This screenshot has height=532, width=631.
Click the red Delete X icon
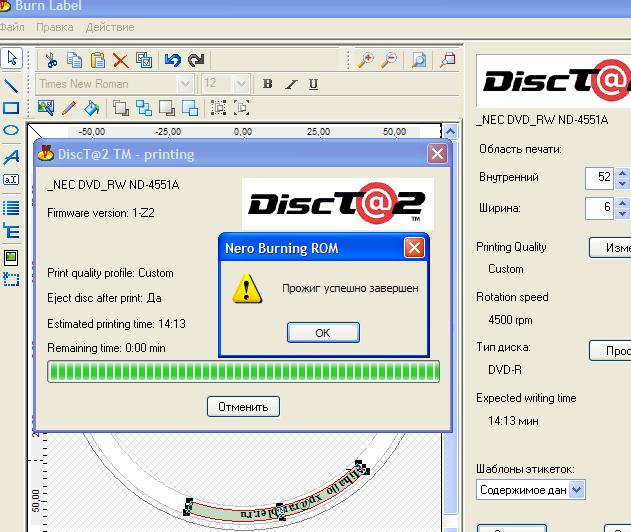(x=120, y=61)
